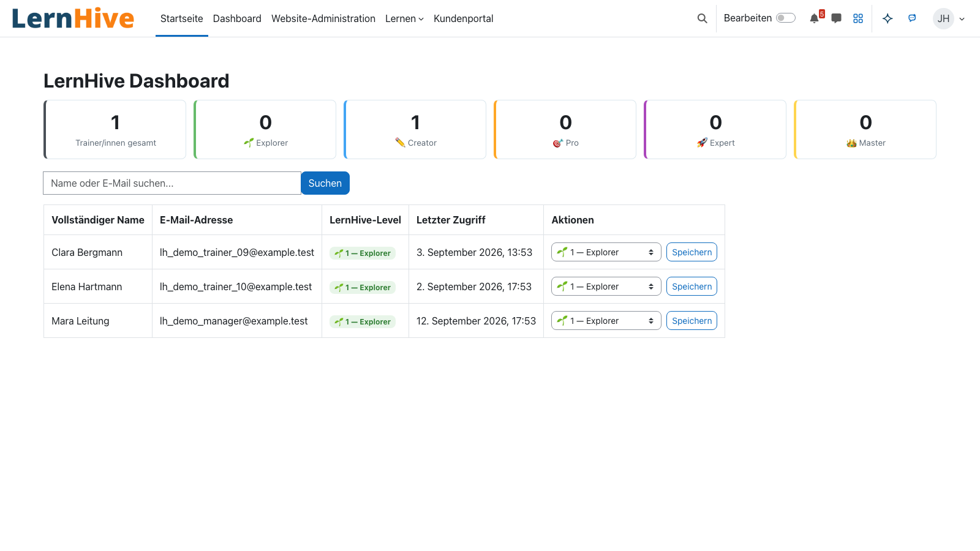Toggle the Bearbeiten edit mode switch
Screen dimensions: 980x551
point(785,18)
